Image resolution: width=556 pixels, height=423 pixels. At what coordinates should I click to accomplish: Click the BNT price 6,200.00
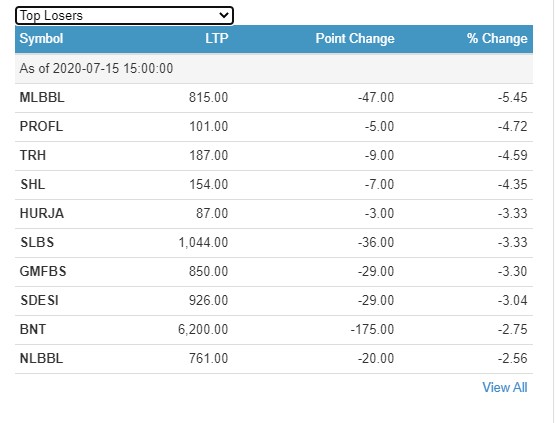point(203,330)
